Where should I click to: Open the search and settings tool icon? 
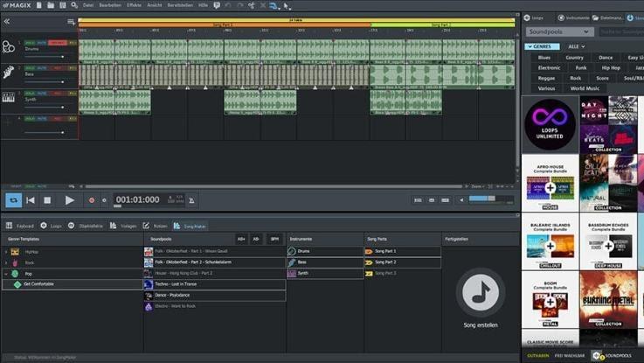[x=74, y=5]
